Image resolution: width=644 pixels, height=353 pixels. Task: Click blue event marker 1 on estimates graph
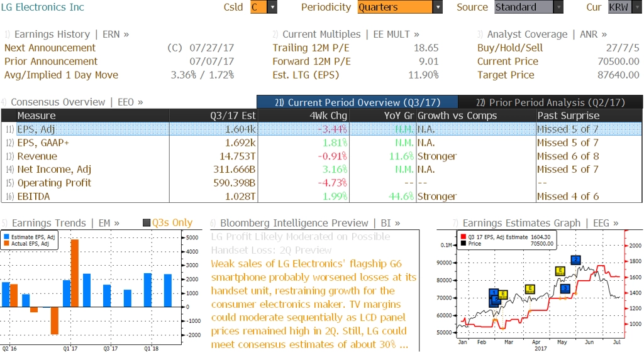(494, 293)
